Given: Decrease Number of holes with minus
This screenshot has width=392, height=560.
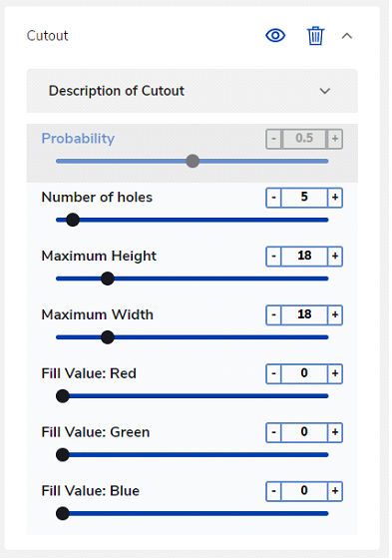Looking at the screenshot, I should pyautogui.click(x=274, y=198).
